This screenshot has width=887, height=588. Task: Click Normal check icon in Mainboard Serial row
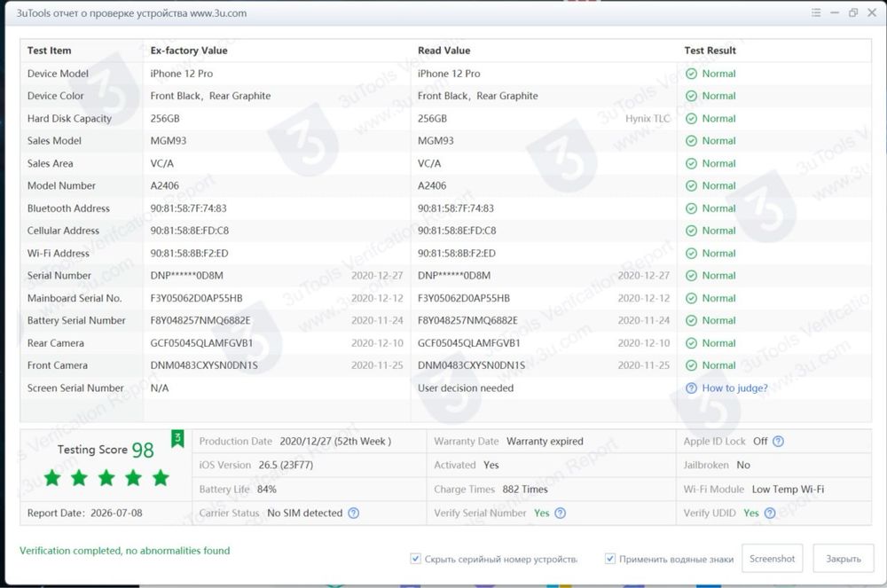click(691, 298)
